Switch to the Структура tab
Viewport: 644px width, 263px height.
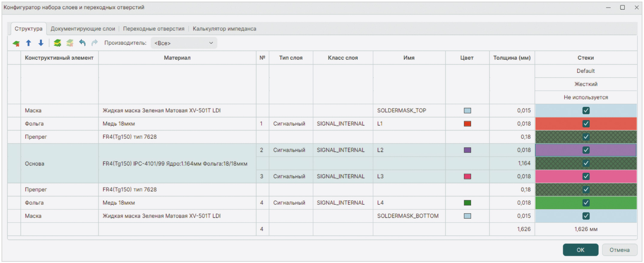[28, 29]
